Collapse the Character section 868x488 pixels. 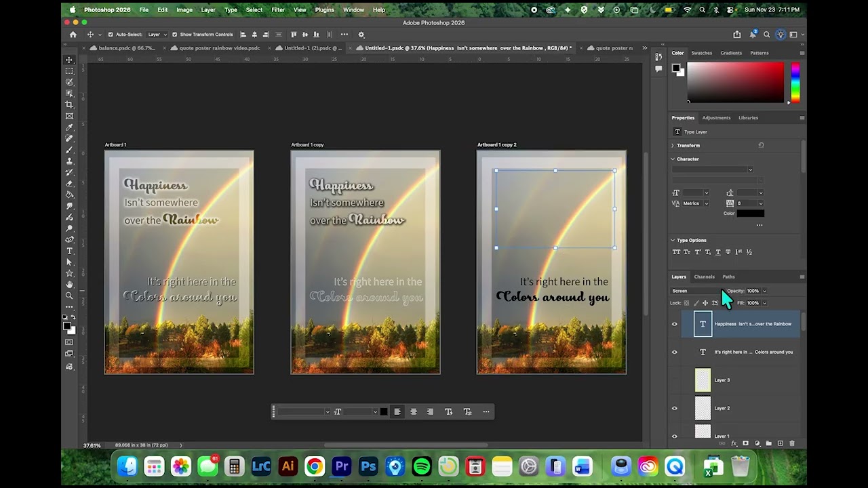click(673, 159)
